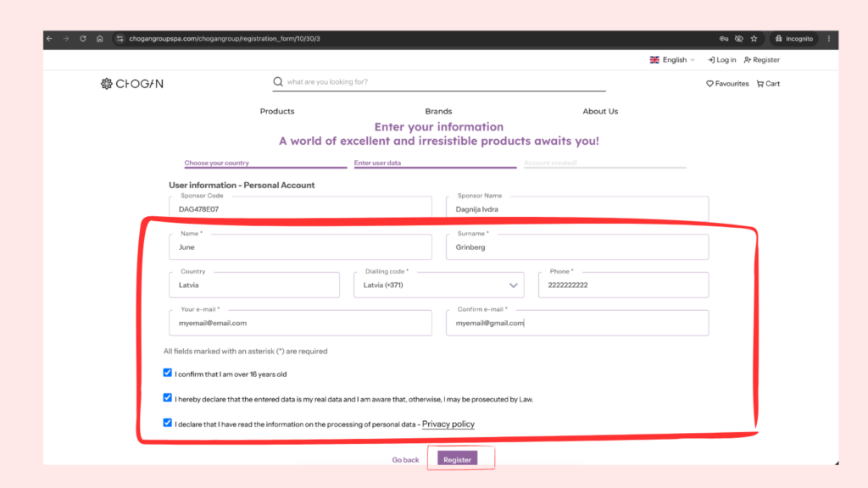Click the Sponsor Name field
Viewport: 868px width, 488px height.
[x=577, y=208]
